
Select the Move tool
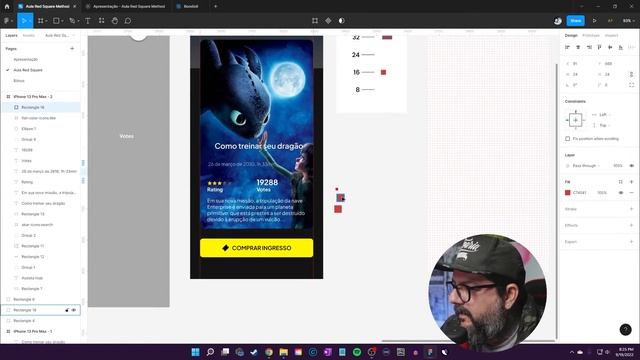(x=23, y=20)
